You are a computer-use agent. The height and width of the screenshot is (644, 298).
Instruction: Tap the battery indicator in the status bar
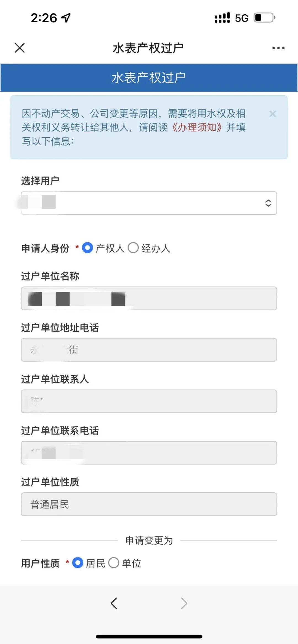[x=264, y=18]
